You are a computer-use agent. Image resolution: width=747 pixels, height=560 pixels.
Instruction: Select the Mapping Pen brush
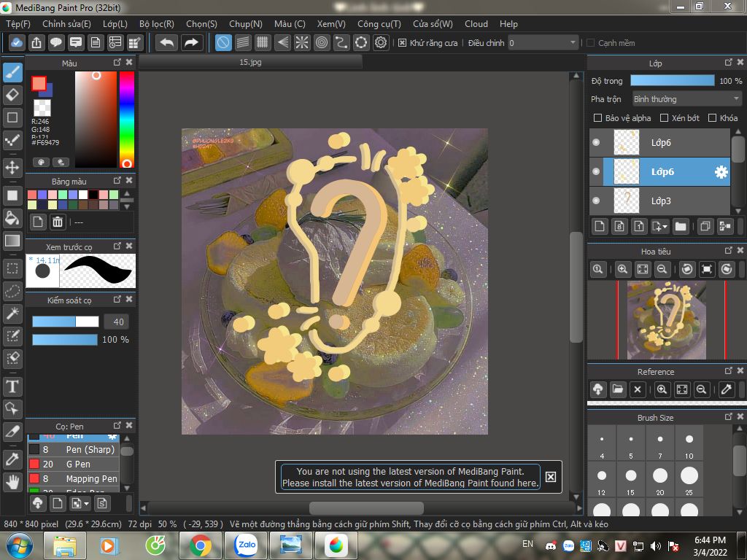pyautogui.click(x=74, y=479)
